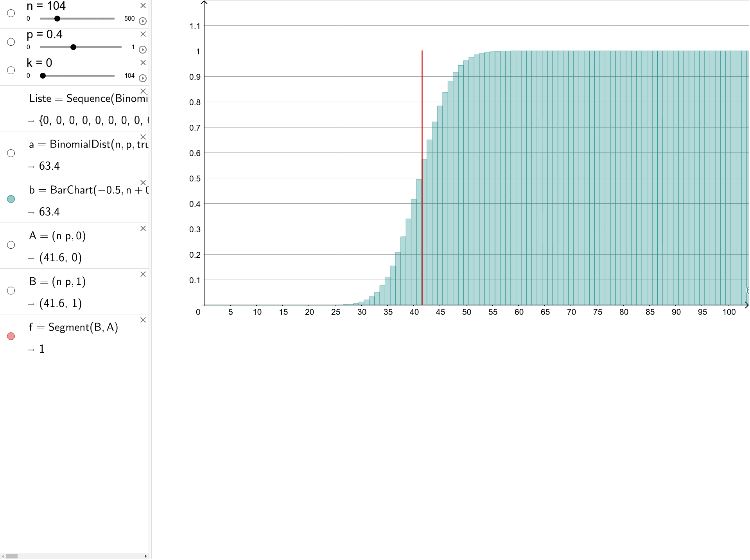Hide the red segment f
This screenshot has width=750, height=560.
click(11, 337)
